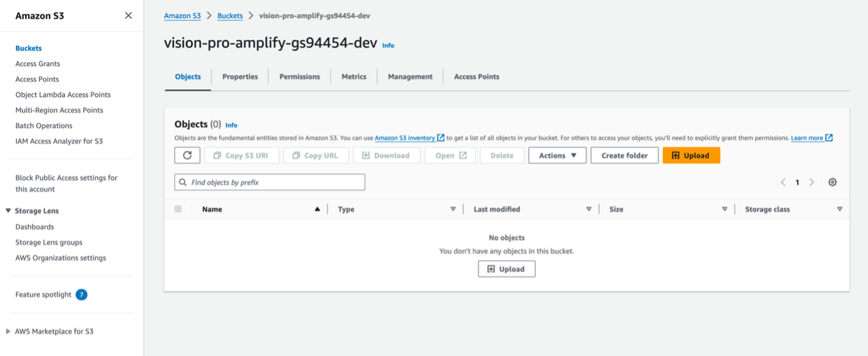The width and height of the screenshot is (868, 356).
Task: Click the orange Upload button
Action: pyautogui.click(x=691, y=155)
